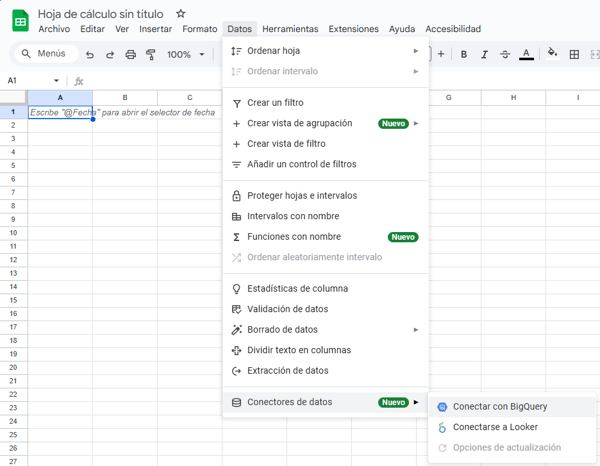Open the Ayuda menu
The image size is (600, 466).
(402, 29)
